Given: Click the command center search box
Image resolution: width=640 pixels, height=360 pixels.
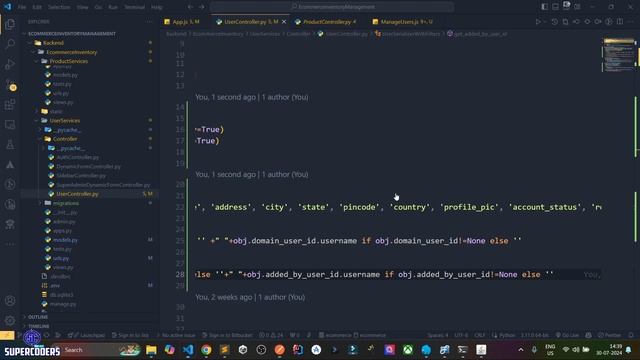Looking at the screenshot, I should tap(332, 7).
